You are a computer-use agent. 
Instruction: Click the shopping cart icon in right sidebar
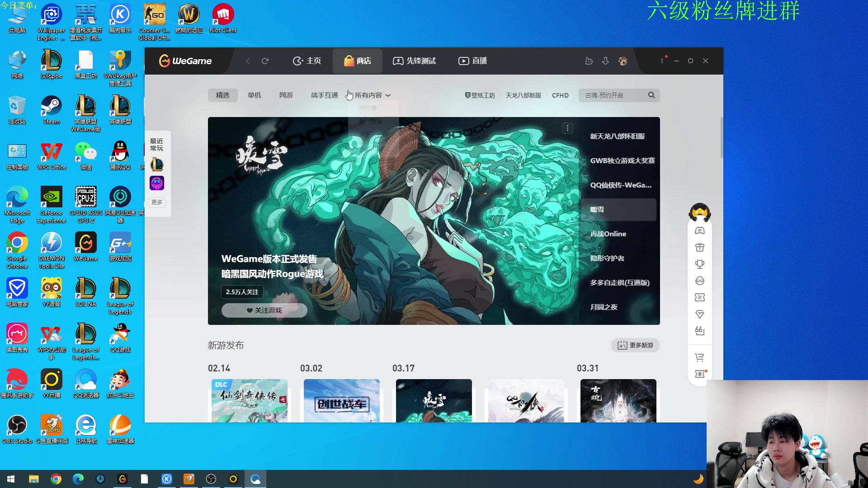click(x=699, y=357)
